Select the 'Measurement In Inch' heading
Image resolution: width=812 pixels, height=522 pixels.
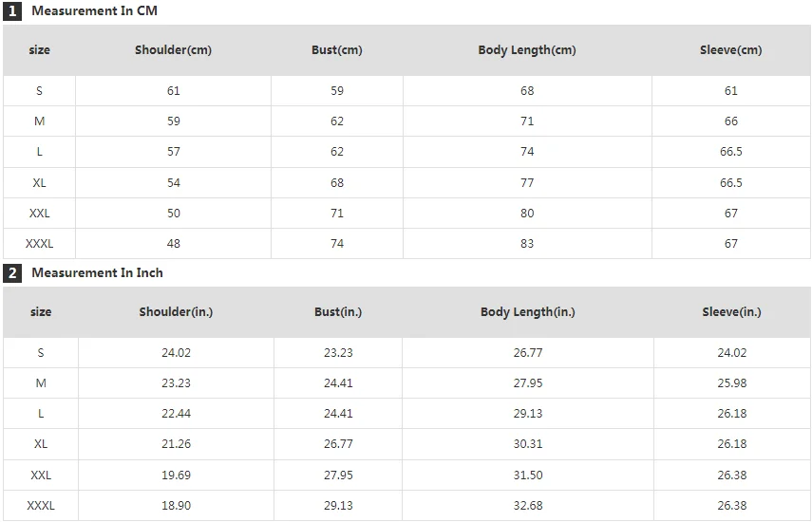point(97,273)
